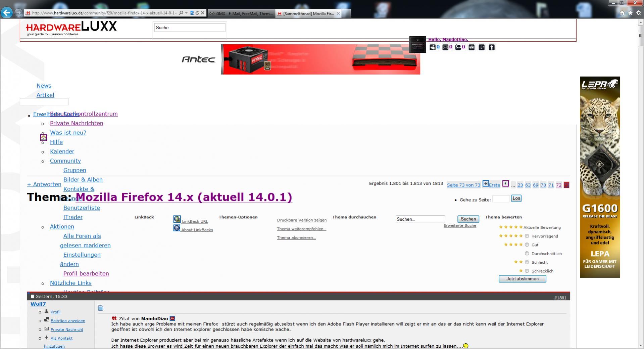Click the network nodes icon in user bar
Screen dimensions: 644x349
click(482, 47)
